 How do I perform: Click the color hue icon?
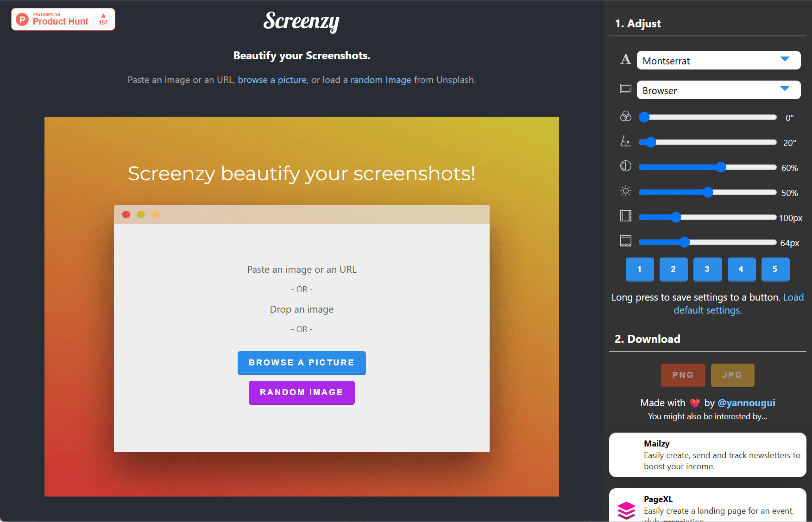click(x=626, y=117)
